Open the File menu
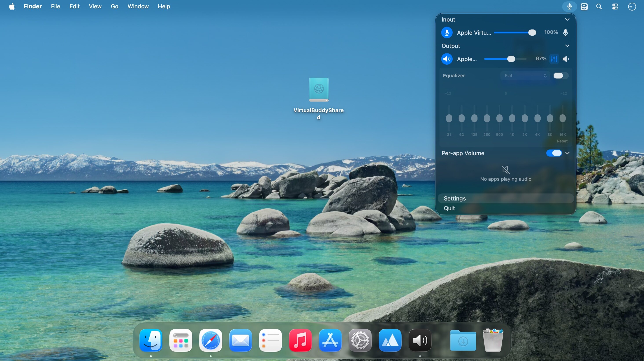 (55, 6)
